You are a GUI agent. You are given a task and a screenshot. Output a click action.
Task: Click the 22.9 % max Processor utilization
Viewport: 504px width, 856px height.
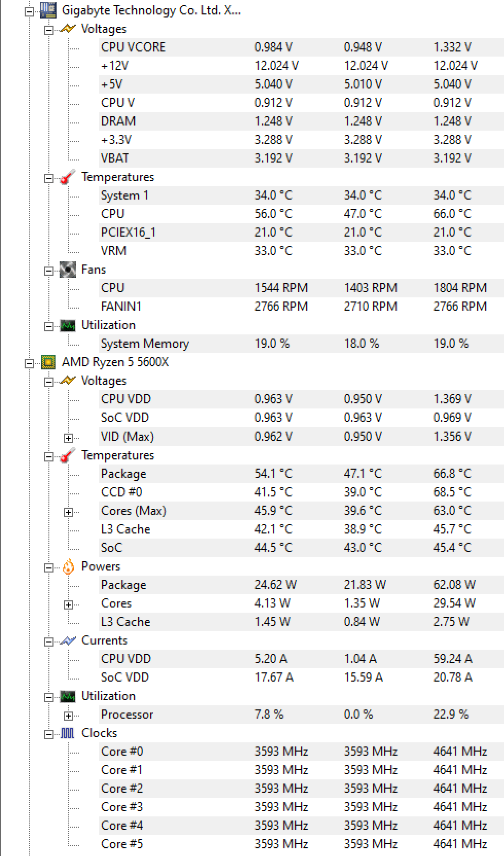(x=451, y=715)
